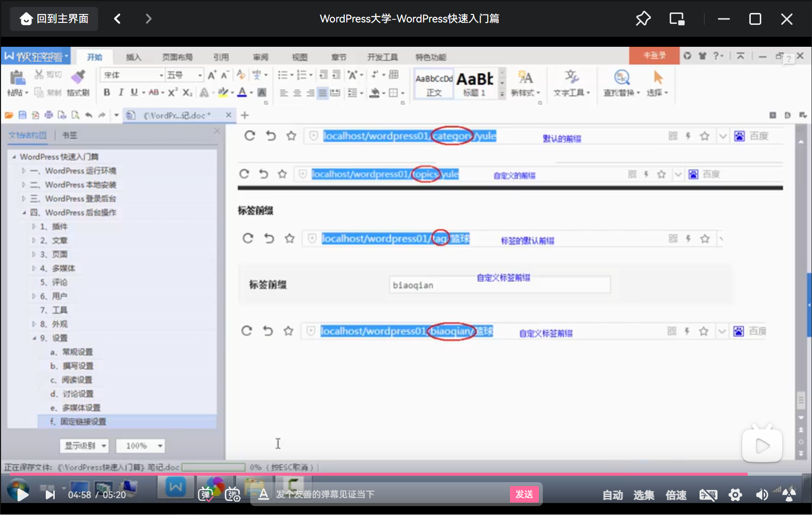This screenshot has height=515, width=812.
Task: Toggle danmaku display on or off
Action: point(205,494)
